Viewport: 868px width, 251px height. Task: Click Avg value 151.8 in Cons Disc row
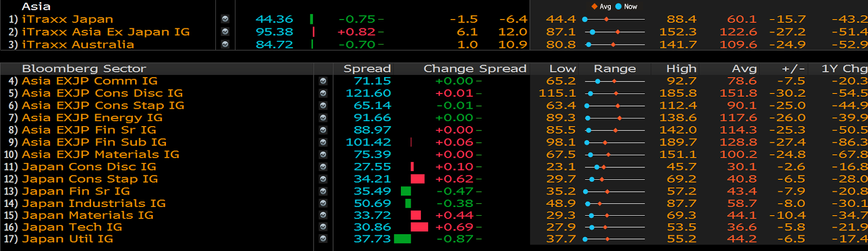pyautogui.click(x=738, y=93)
